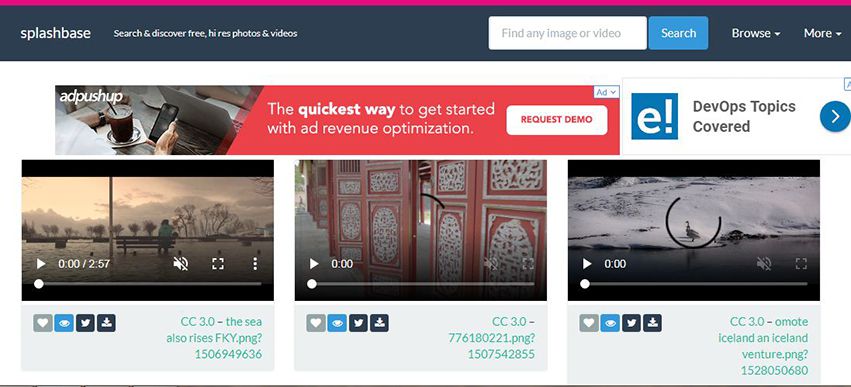Viewport: 851px width, 387px height.
Task: Share omote iceland video on Twitter
Action: 632,323
